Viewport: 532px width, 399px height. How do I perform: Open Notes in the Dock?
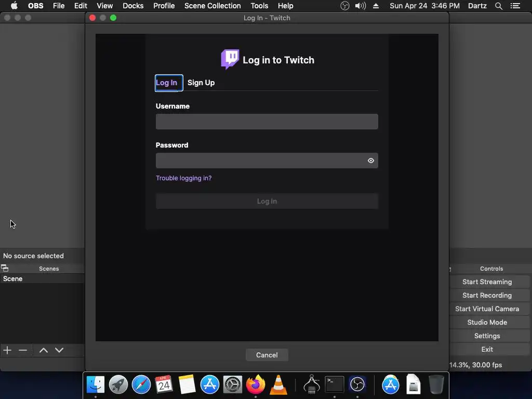point(187,384)
